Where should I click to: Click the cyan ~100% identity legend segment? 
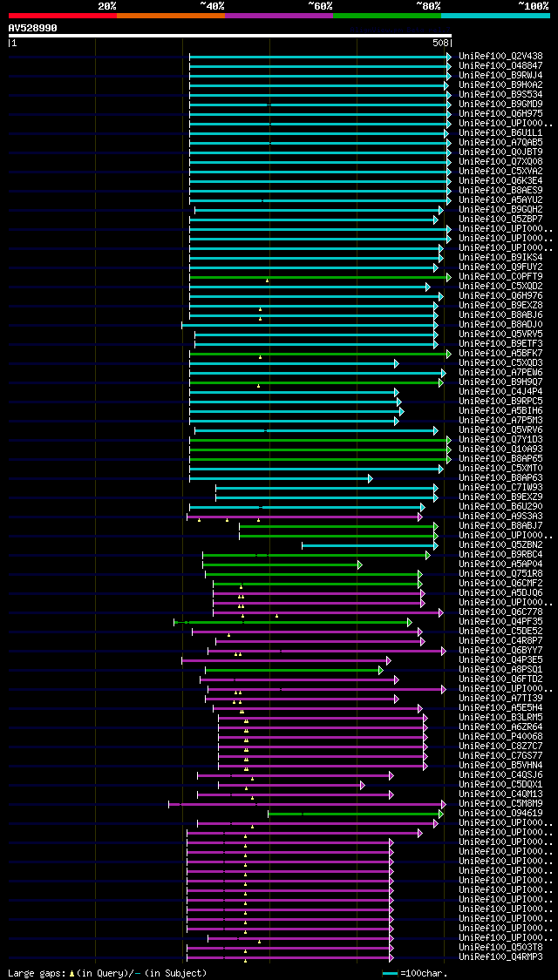pos(495,15)
